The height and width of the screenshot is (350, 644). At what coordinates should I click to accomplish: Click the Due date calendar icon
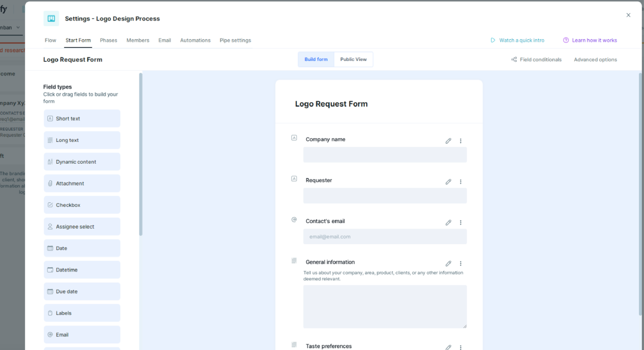pos(50,292)
